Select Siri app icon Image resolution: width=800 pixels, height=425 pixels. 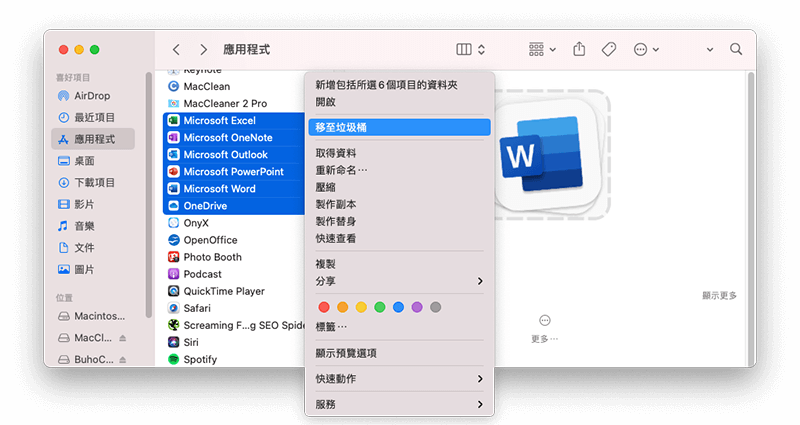(x=173, y=342)
